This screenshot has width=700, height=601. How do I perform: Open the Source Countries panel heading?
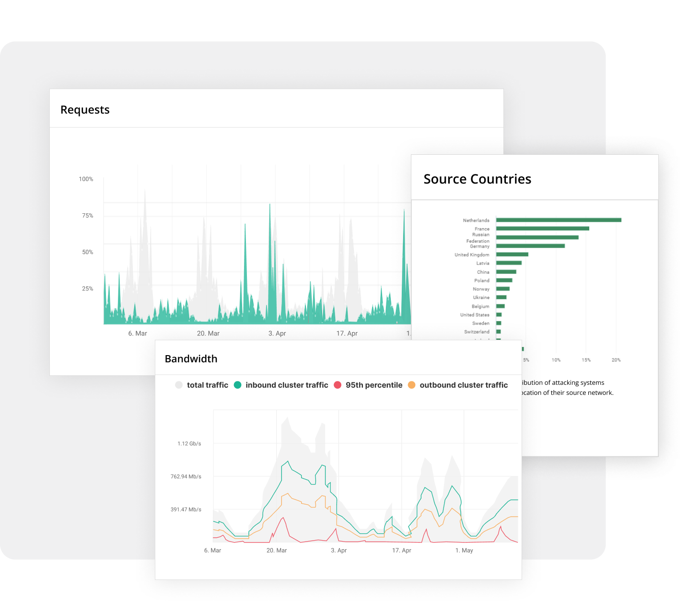coord(477,179)
